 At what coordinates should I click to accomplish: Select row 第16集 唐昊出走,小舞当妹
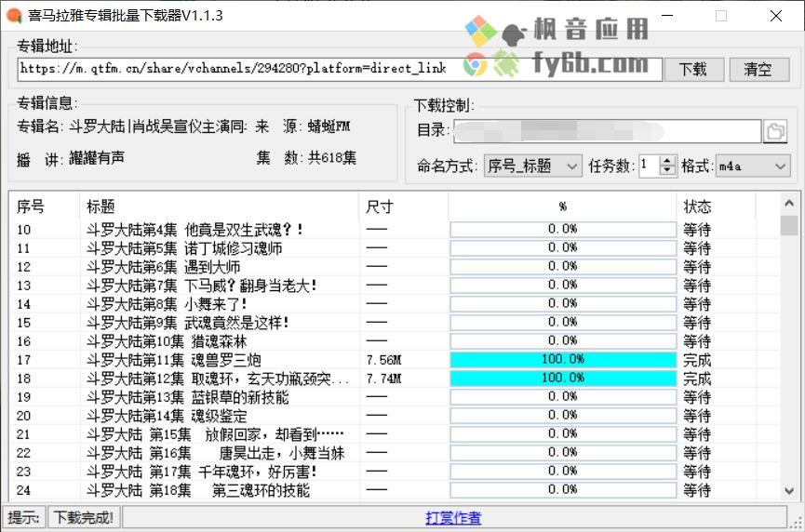395,453
